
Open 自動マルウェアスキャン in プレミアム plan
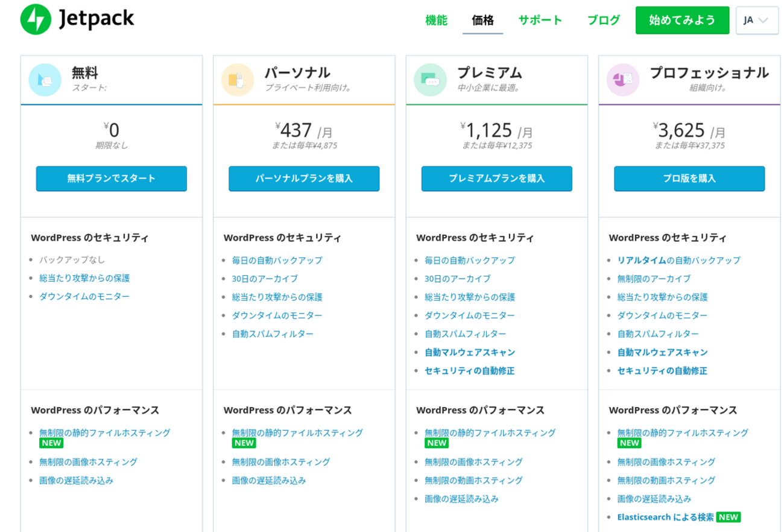tap(470, 352)
